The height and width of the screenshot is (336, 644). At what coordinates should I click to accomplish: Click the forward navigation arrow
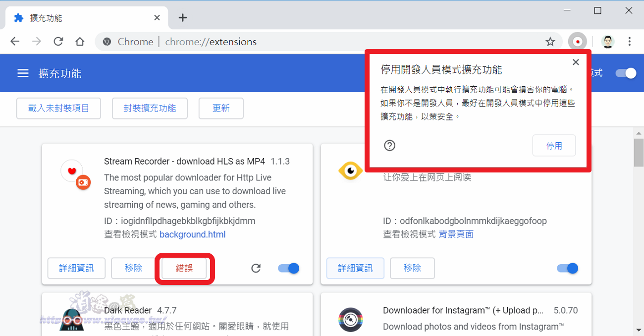[x=36, y=42]
